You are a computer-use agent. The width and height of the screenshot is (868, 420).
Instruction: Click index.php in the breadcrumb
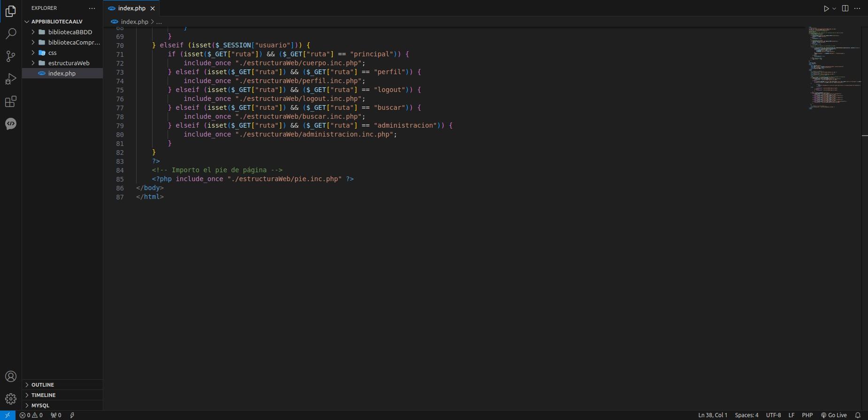click(x=134, y=22)
